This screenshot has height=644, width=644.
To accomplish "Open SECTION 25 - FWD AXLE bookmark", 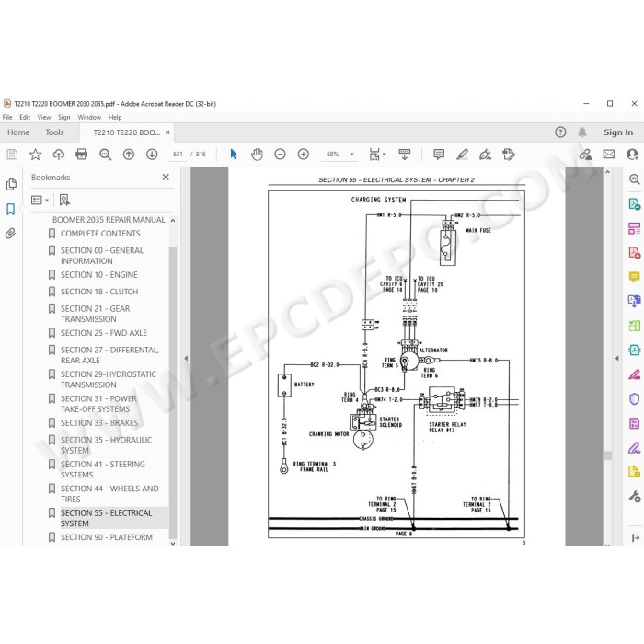I will tap(104, 333).
